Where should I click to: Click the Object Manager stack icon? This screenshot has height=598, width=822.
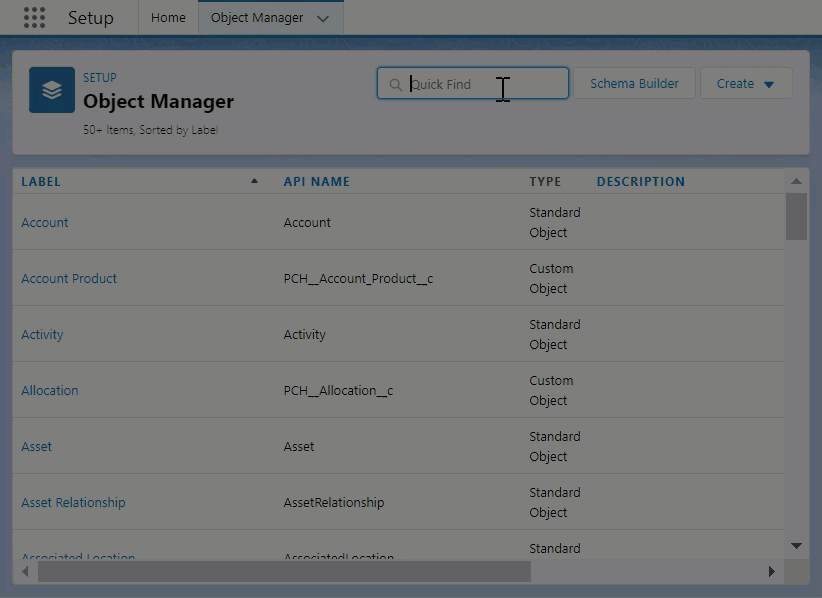pos(52,90)
